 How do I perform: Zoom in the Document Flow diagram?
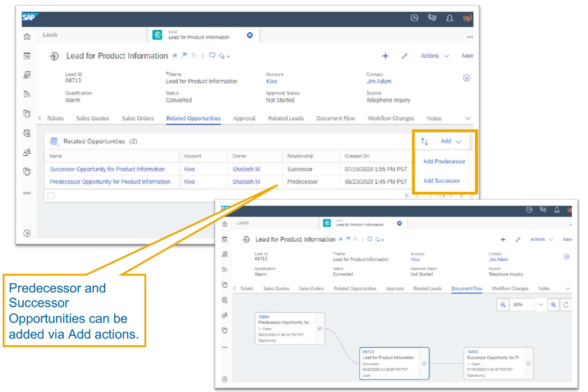[x=554, y=304]
